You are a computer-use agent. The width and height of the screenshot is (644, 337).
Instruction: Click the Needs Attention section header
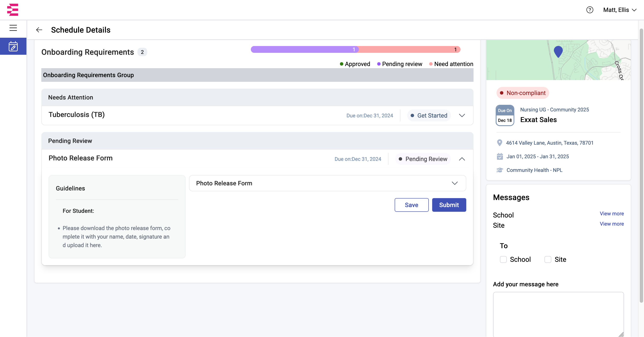tap(257, 97)
